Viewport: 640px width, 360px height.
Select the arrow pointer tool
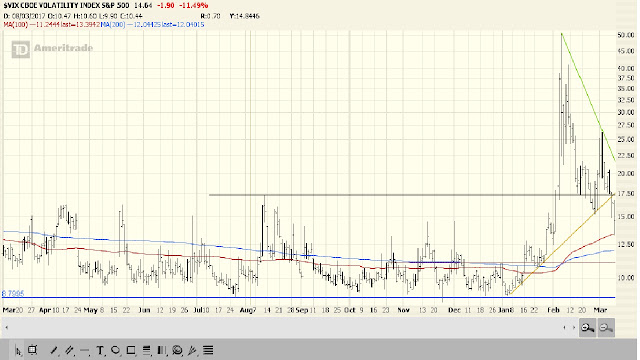pos(18,350)
